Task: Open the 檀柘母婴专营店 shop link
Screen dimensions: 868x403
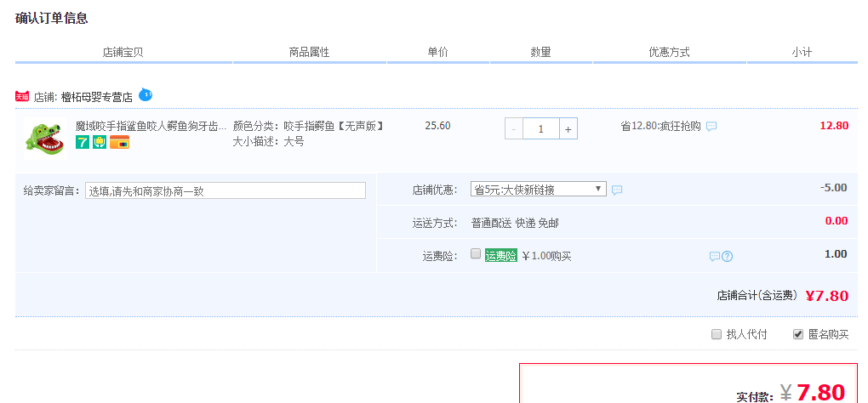Action: click(96, 97)
